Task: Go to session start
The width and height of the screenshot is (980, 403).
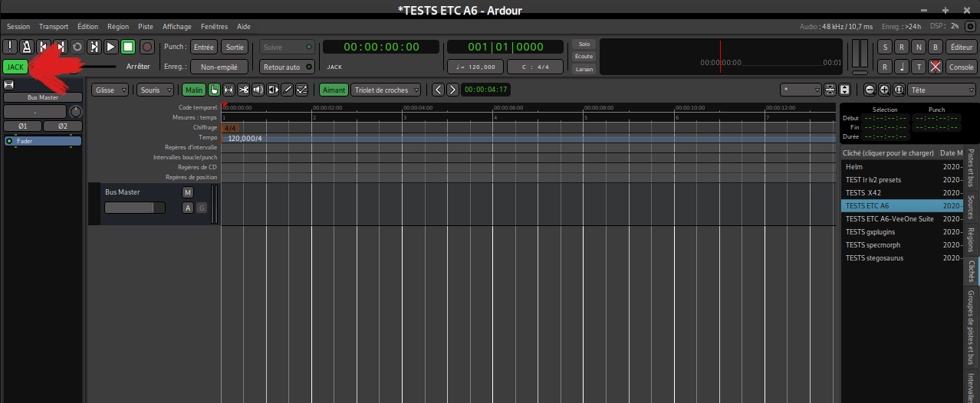Action: tap(44, 47)
